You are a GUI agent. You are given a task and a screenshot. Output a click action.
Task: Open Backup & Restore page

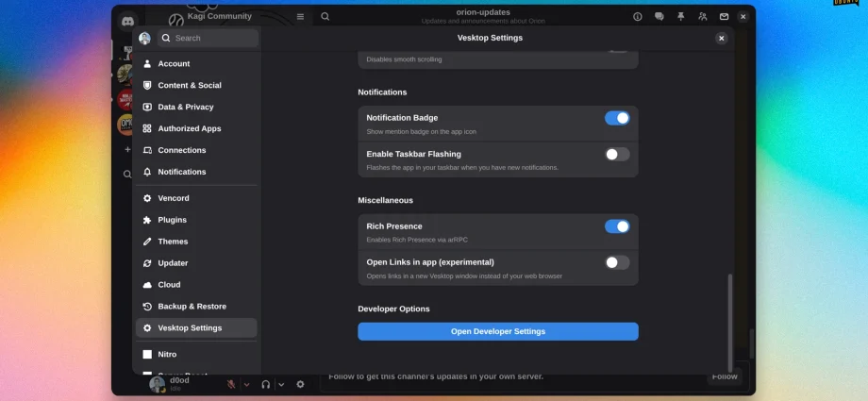point(196,307)
